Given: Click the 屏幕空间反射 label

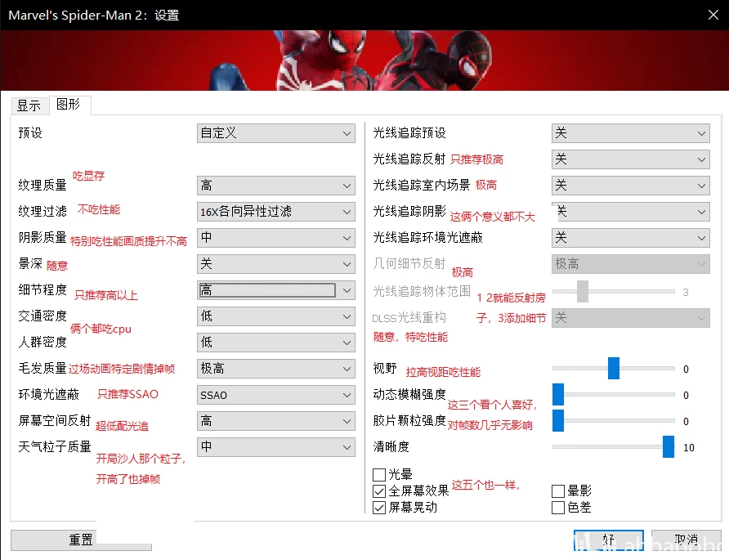Looking at the screenshot, I should pyautogui.click(x=55, y=420).
